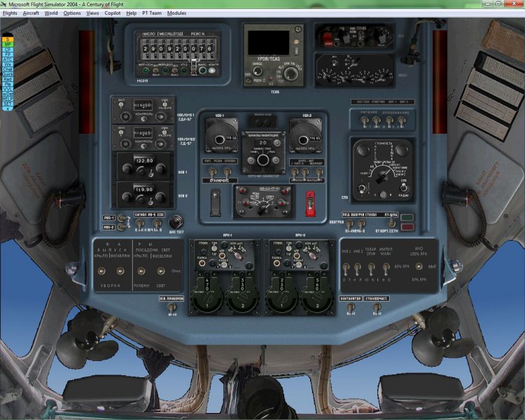
Task: Turn the VOR 2 course knob
Action: click(x=303, y=140)
